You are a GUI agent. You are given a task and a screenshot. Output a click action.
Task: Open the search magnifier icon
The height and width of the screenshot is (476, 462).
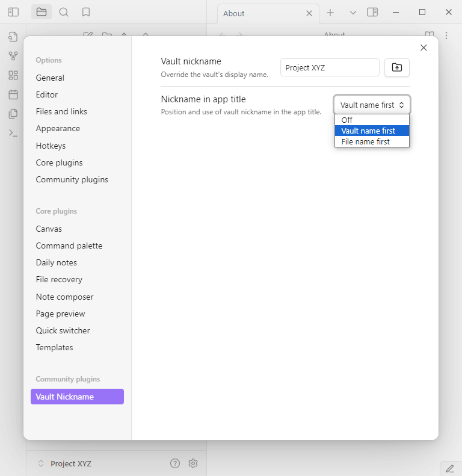tap(64, 12)
